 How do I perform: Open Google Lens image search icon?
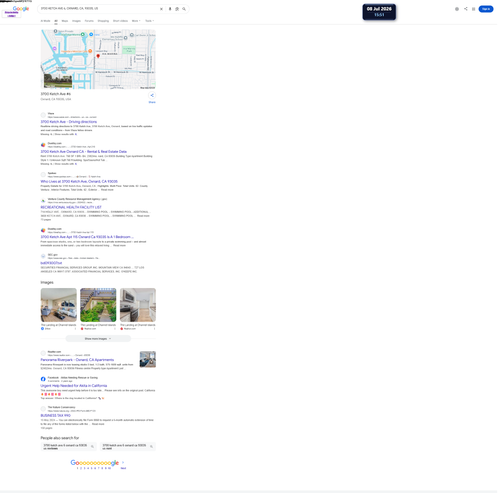point(177,9)
